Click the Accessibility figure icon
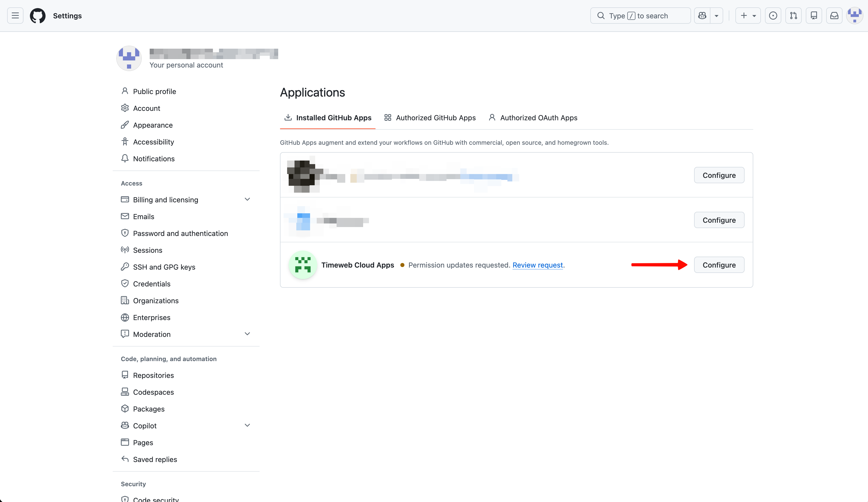This screenshot has height=502, width=868. point(125,142)
